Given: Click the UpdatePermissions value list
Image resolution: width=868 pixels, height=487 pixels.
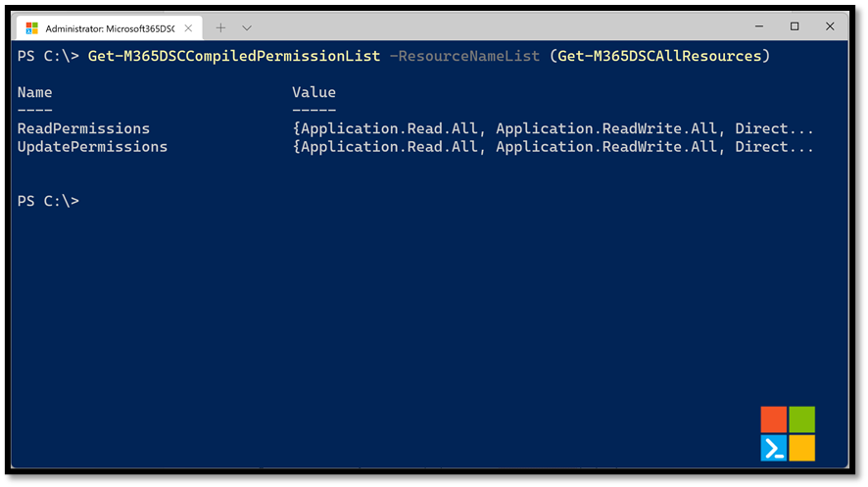Looking at the screenshot, I should (x=553, y=147).
